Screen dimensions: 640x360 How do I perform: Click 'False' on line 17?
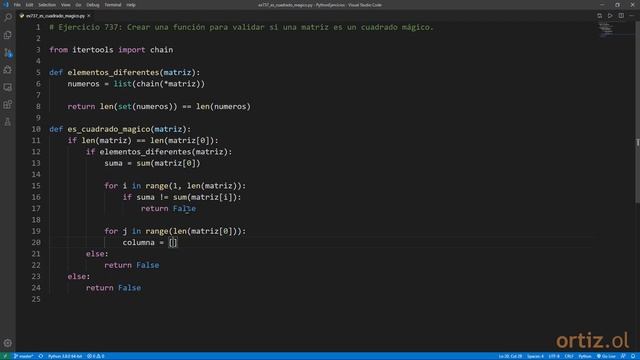(x=184, y=209)
